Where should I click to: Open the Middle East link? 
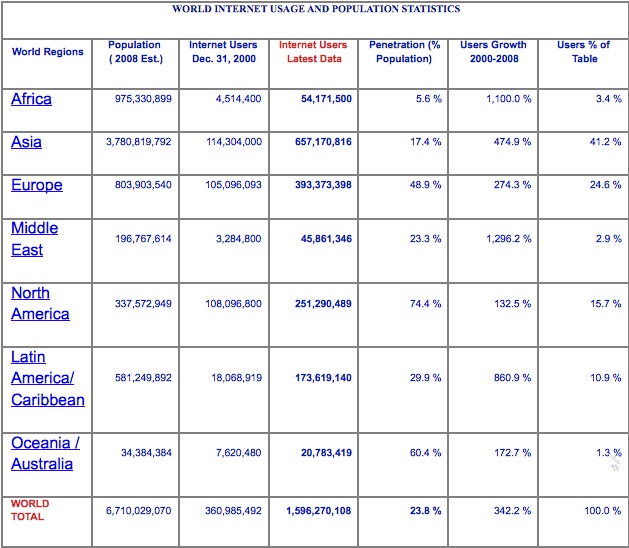pos(34,239)
